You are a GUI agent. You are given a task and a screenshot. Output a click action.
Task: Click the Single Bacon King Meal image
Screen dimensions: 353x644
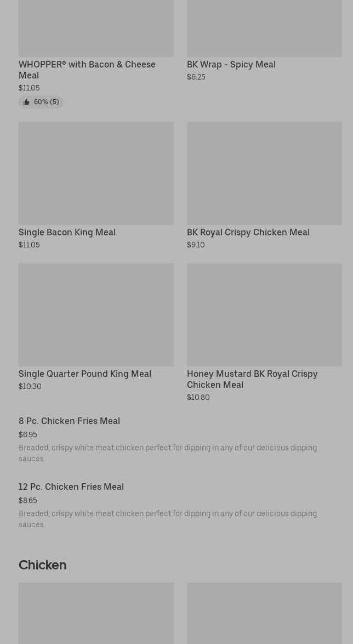click(x=96, y=173)
